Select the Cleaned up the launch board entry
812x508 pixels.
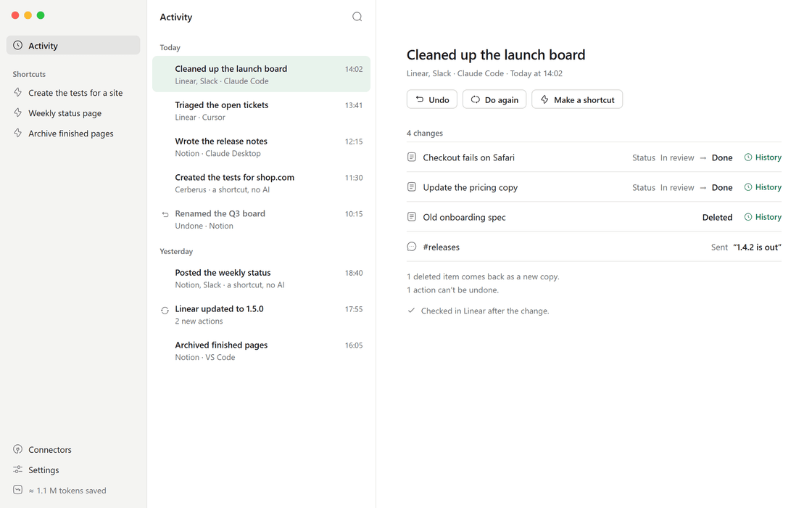[261, 74]
